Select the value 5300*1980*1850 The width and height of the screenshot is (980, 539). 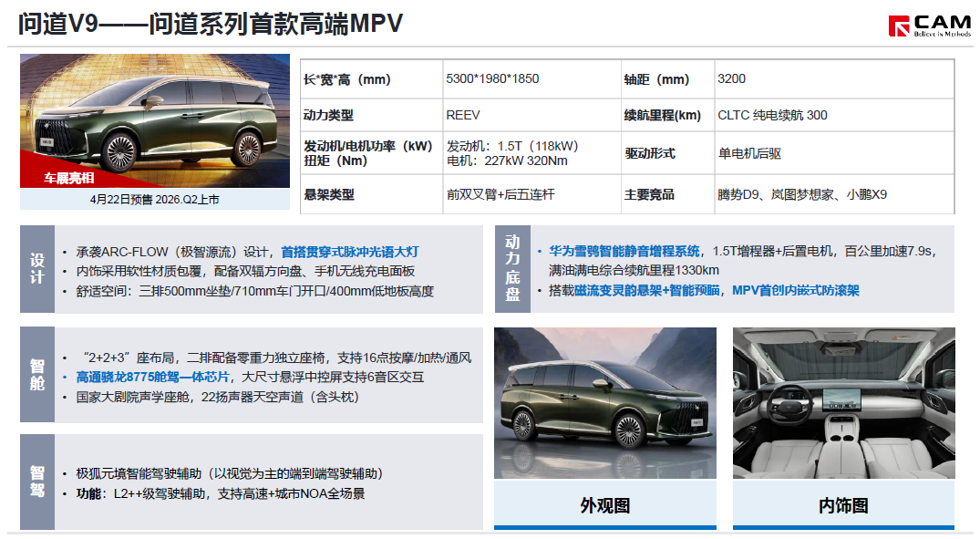(x=492, y=78)
